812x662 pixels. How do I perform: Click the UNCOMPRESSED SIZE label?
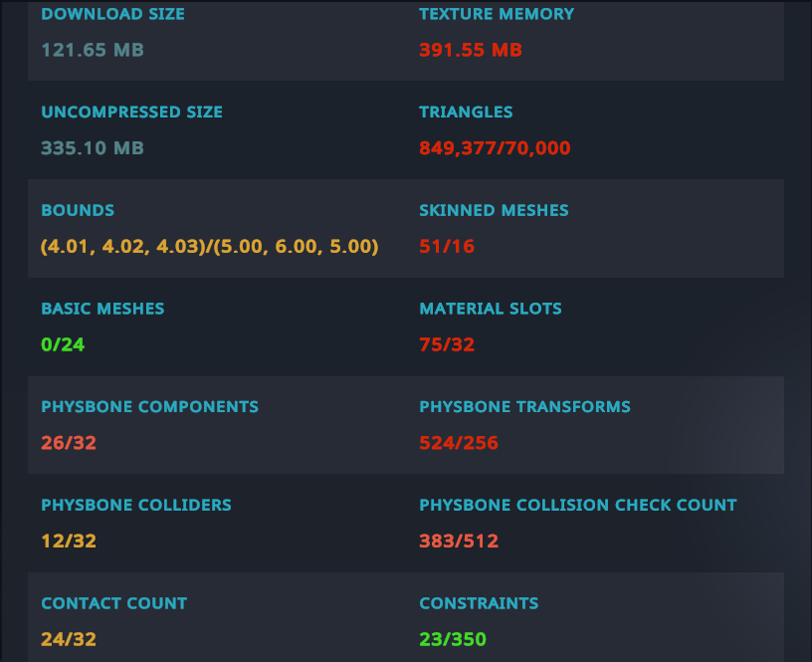pyautogui.click(x=131, y=111)
